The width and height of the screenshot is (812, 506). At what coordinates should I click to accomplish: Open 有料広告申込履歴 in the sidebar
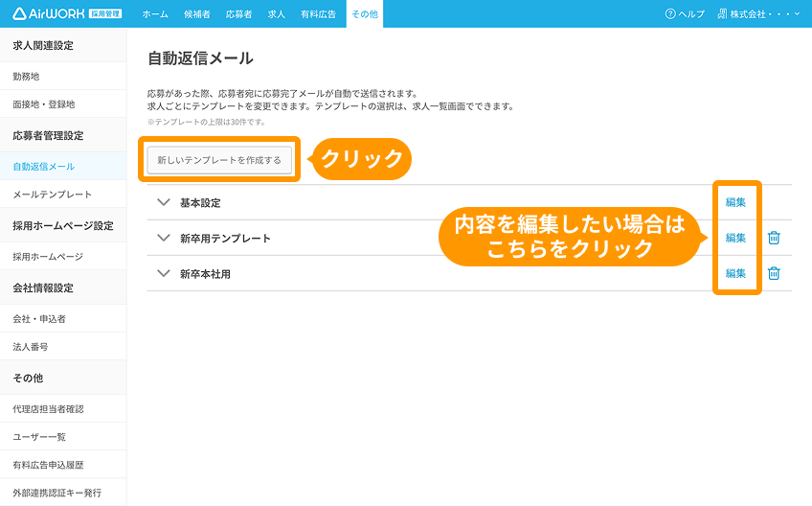click(x=63, y=465)
